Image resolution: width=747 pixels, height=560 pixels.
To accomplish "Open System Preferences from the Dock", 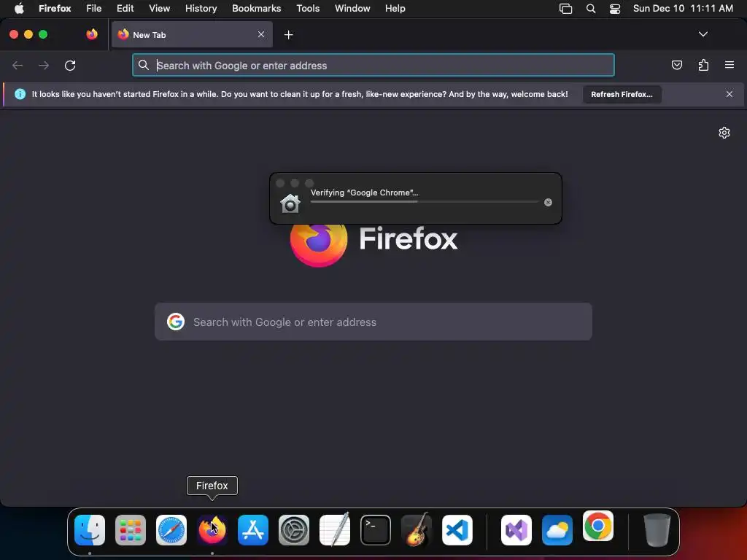I will pyautogui.click(x=293, y=530).
